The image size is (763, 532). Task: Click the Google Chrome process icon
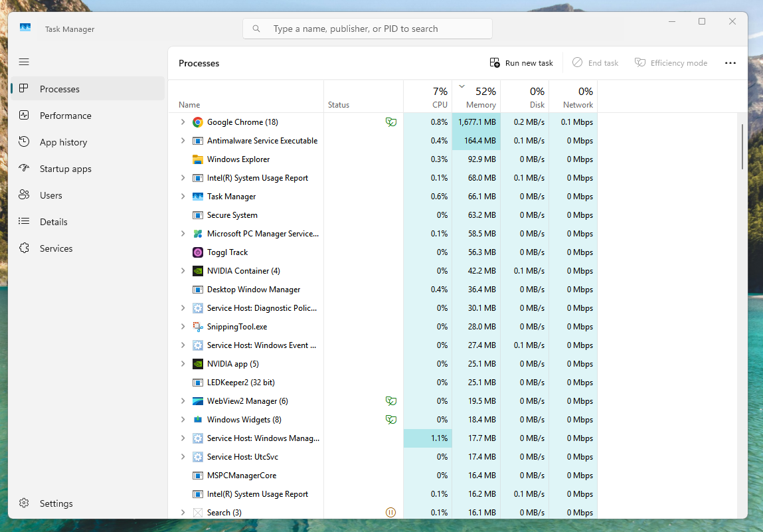coord(198,122)
